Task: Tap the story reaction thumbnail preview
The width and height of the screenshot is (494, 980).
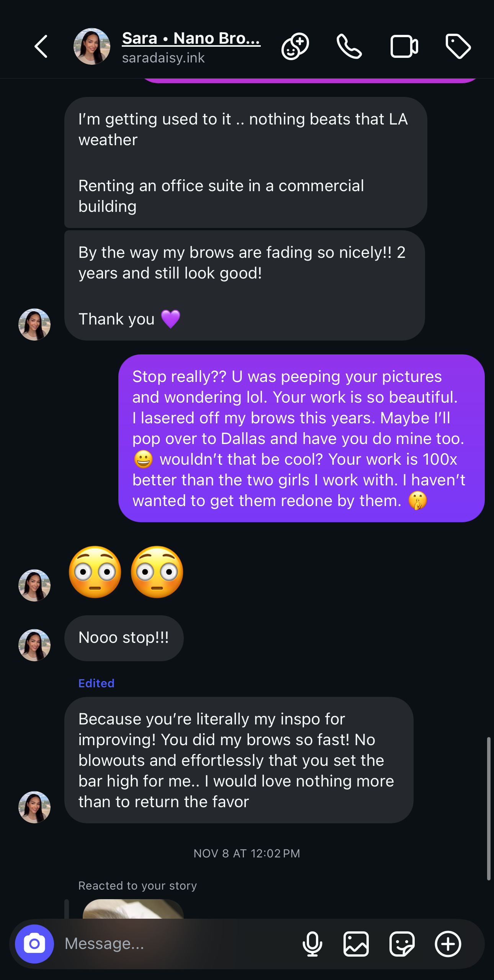Action: (x=133, y=910)
